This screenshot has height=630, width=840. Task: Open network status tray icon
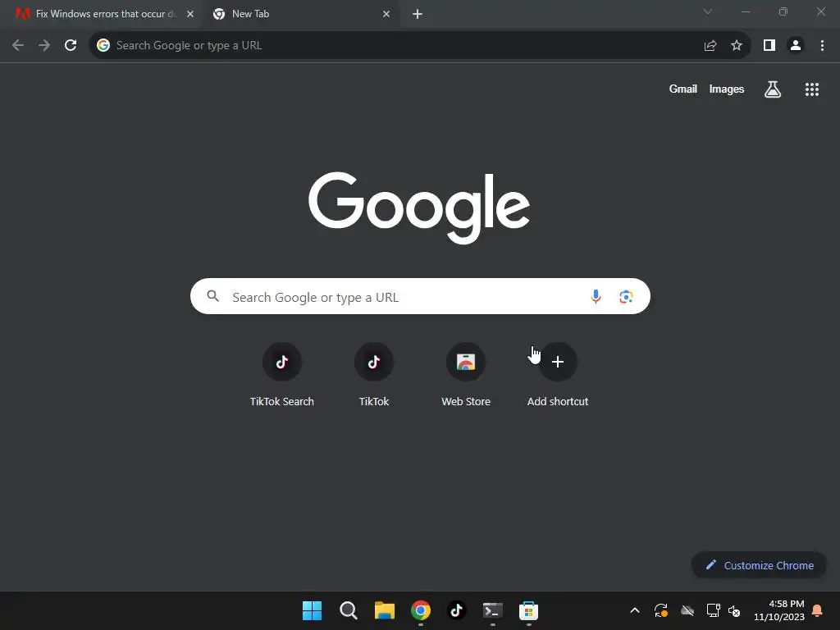(x=713, y=610)
